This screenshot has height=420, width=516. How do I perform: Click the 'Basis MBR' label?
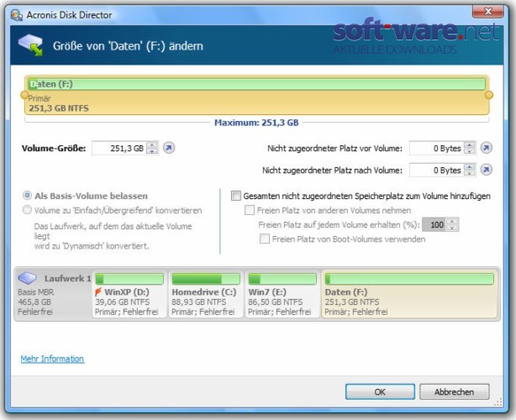35,292
